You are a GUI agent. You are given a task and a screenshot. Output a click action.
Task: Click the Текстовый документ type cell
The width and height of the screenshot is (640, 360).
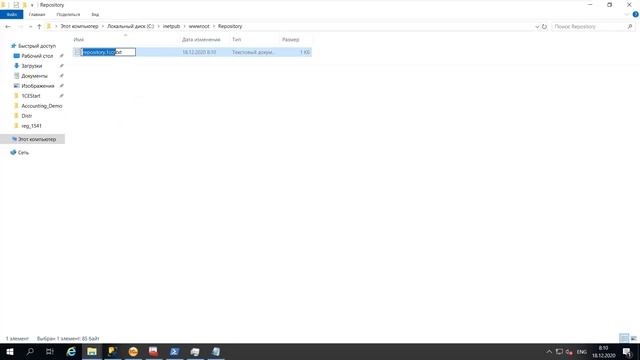253,52
